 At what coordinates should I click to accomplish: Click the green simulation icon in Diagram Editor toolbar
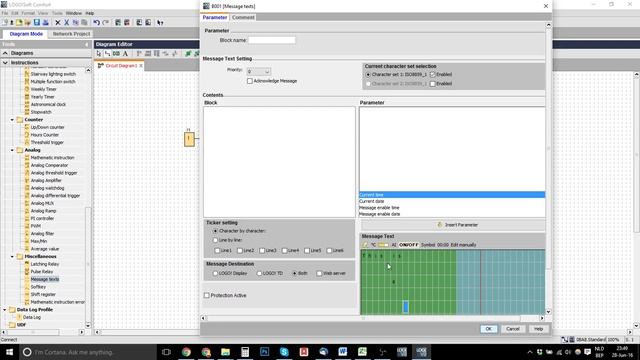[x=188, y=53]
